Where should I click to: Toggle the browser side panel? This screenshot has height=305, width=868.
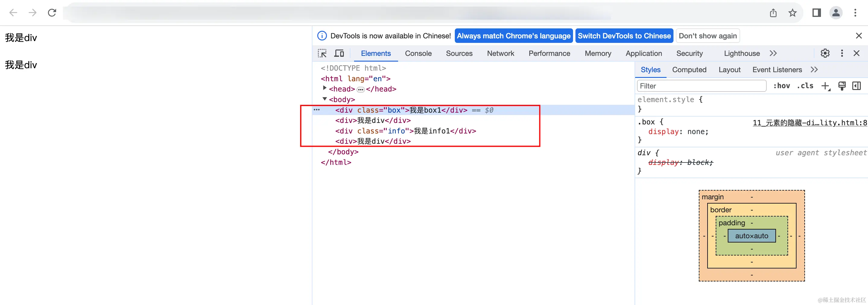(x=816, y=13)
